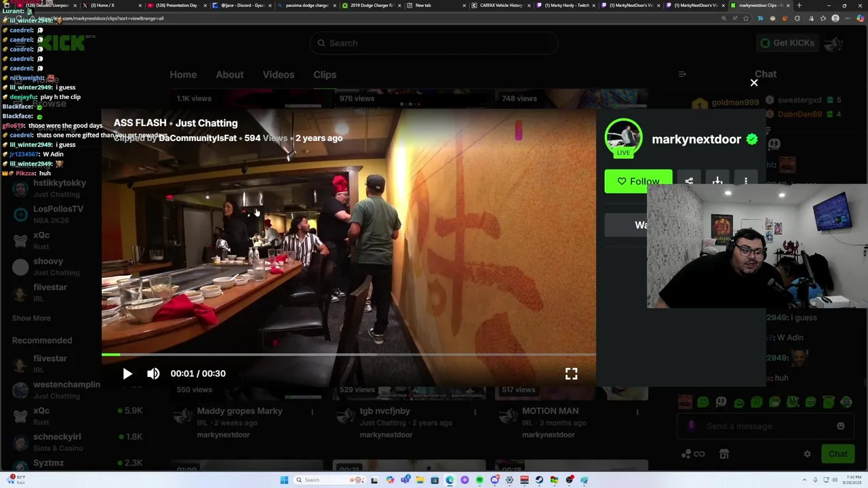
Task: Open the 1.1K views clip thumbnail
Action: [246, 100]
